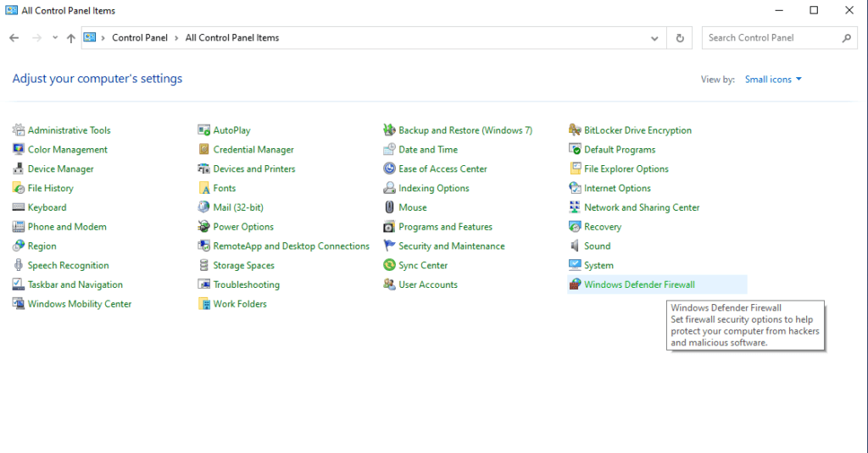
Task: Open the Windows Defender Firewall icon
Action: coord(575,285)
